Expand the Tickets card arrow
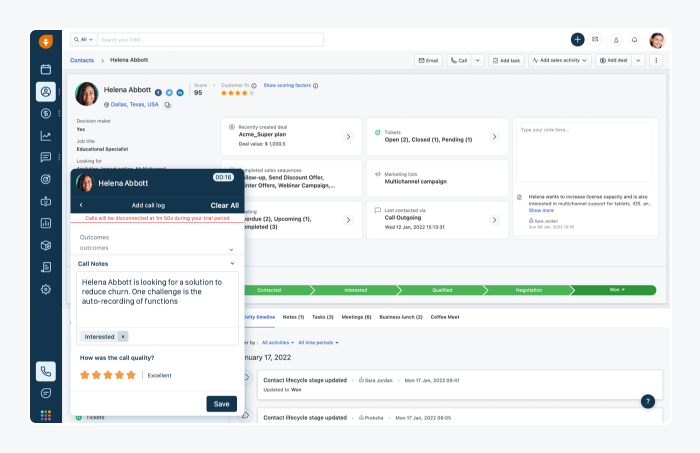Viewport: 700px width, 453px height. [x=494, y=137]
